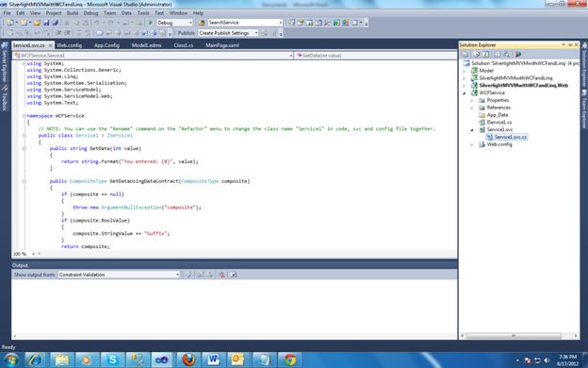This screenshot has width=588, height=368.
Task: Open the Server Explorer side tab
Action: pos(5,62)
